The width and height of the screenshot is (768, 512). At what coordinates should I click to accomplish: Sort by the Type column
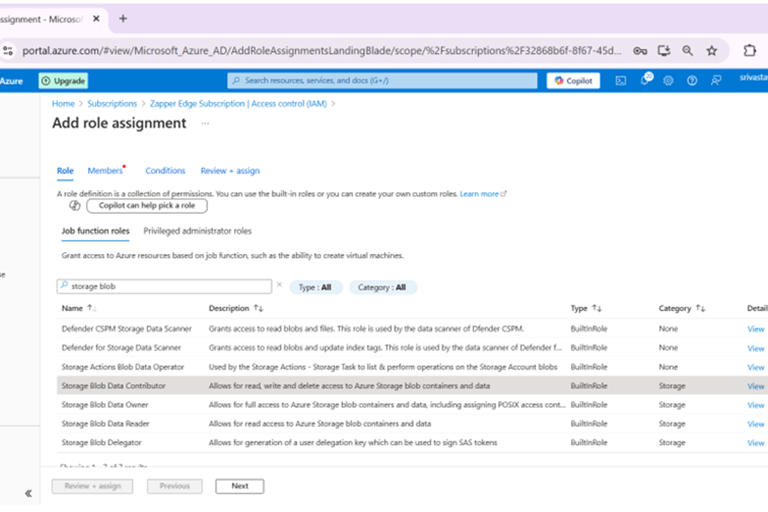click(586, 308)
